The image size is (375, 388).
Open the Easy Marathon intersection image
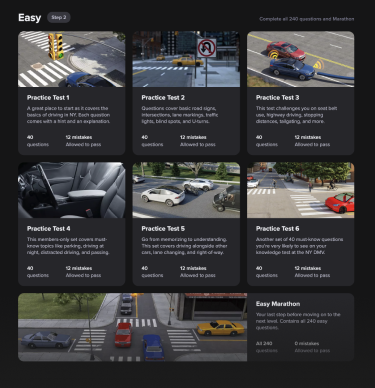[132, 327]
